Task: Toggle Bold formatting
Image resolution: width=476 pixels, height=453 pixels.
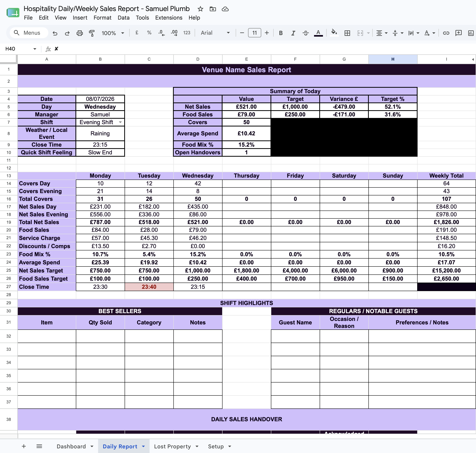Action: 281,33
